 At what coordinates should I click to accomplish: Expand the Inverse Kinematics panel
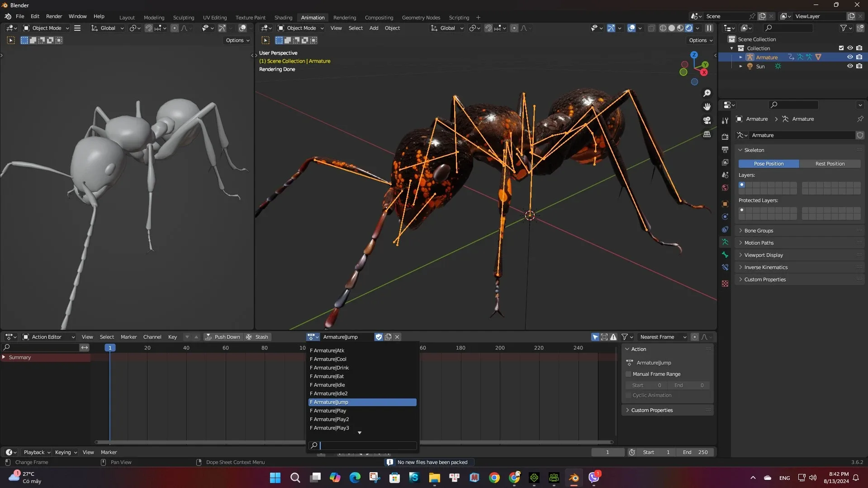765,267
